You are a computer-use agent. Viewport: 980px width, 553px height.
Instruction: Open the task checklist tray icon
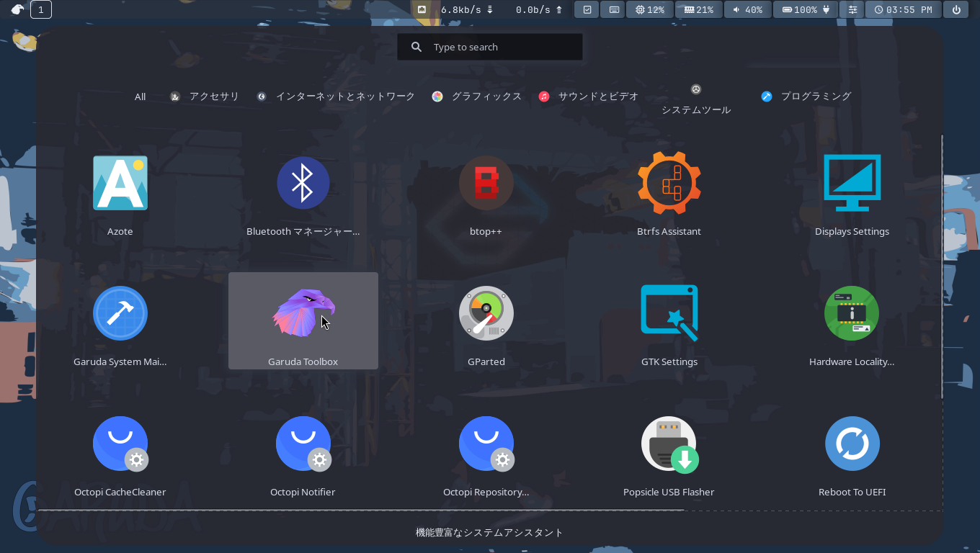[587, 9]
